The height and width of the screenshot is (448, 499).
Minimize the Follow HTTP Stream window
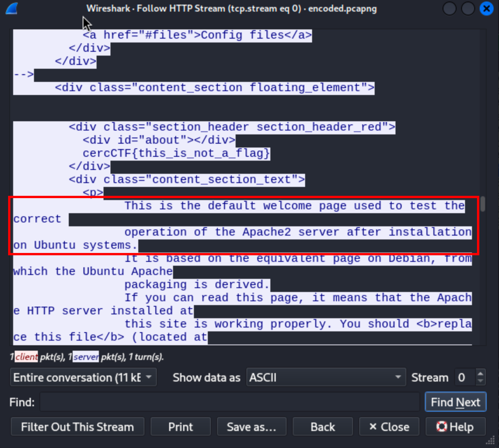tap(449, 8)
